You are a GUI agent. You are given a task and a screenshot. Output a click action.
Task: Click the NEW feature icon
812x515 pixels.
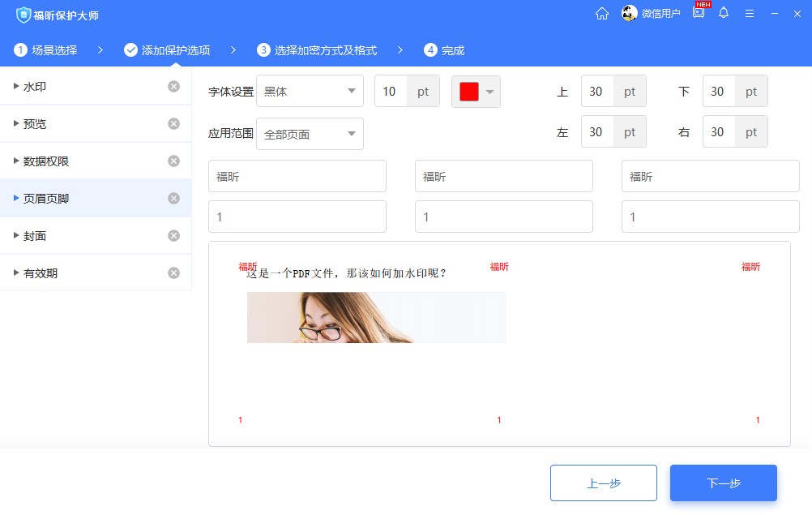coord(699,13)
